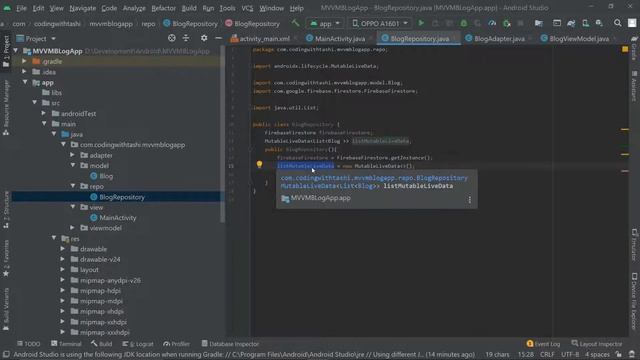640x360 pixels.
Task: Open the popup's three-dot more menu
Action: tap(469, 199)
